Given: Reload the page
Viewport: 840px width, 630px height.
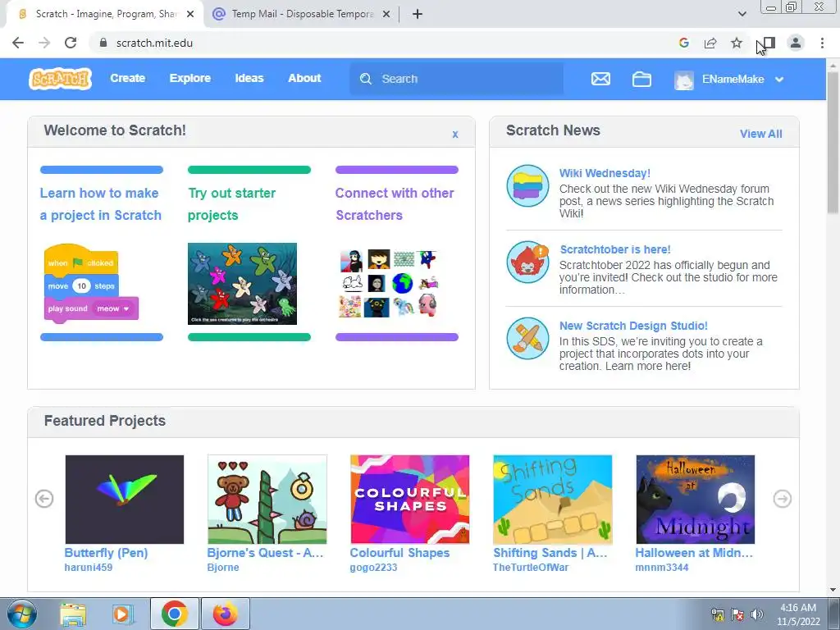Looking at the screenshot, I should click(x=71, y=43).
